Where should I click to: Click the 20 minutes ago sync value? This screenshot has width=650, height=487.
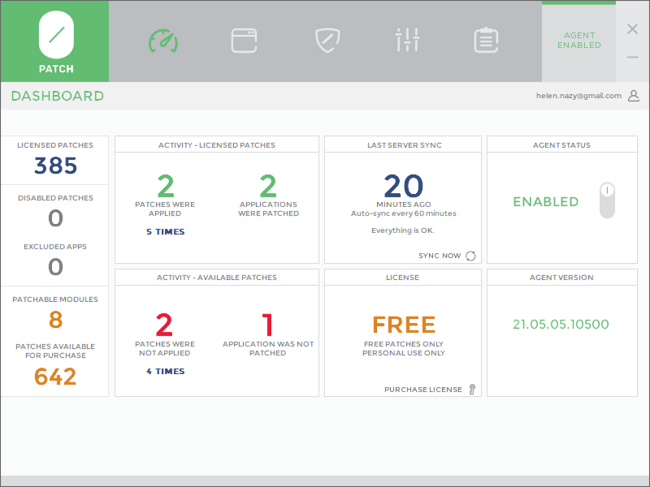click(x=403, y=186)
